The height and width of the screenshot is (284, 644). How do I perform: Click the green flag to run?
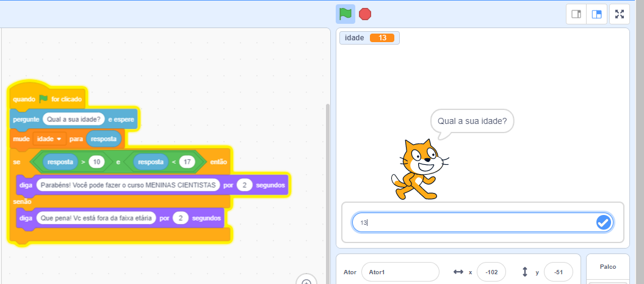click(345, 13)
